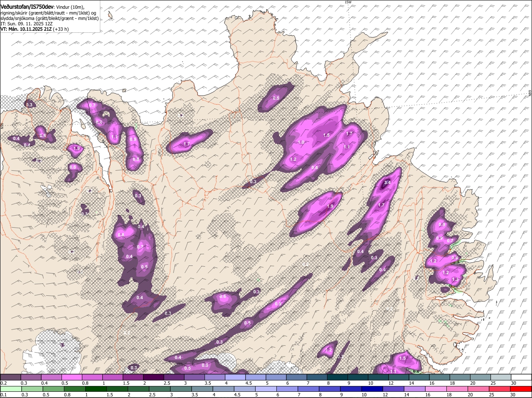The width and height of the screenshot is (532, 398).
Task: Click the 'IT: Sun. 09. 11. 2025 12Z' line
Action: (x=26, y=24)
